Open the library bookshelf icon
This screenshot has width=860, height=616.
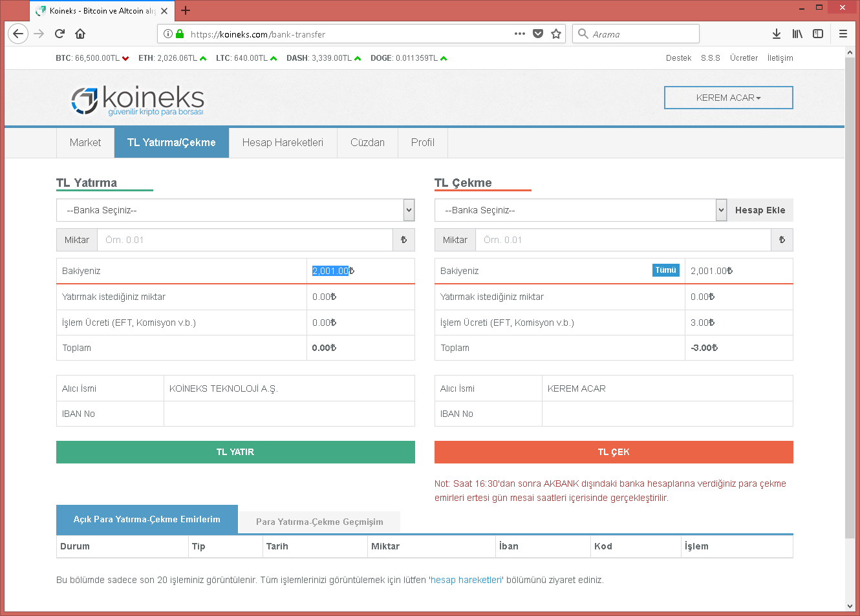[x=797, y=34]
